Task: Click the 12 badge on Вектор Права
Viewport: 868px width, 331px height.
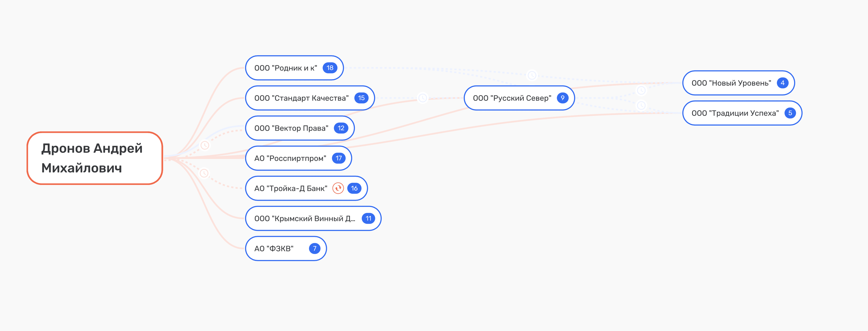Action: pos(341,128)
